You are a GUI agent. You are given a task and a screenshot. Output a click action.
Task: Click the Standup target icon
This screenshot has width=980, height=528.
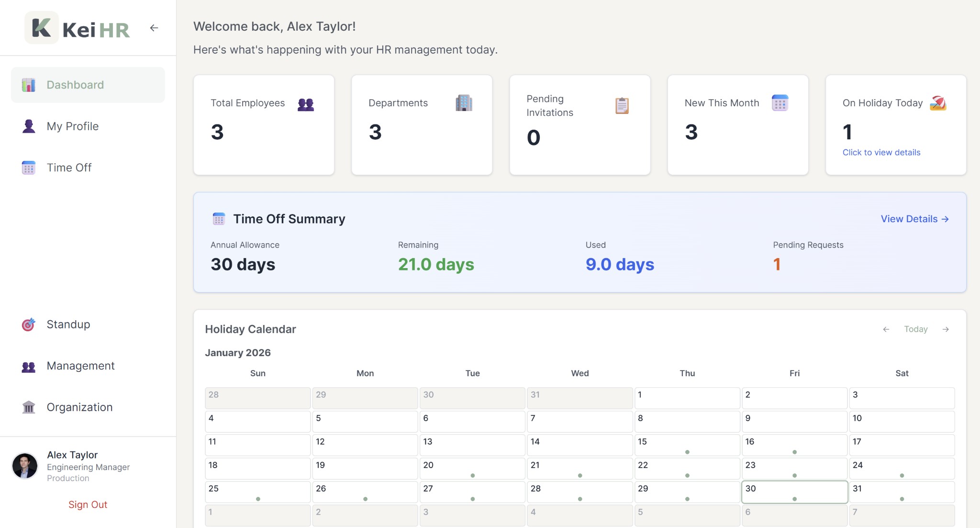[x=29, y=325]
